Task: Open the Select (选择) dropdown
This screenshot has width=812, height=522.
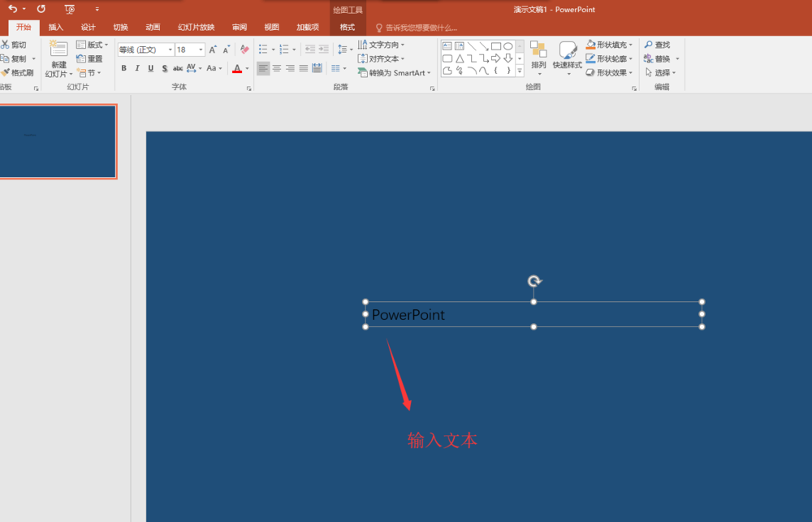Action: pyautogui.click(x=660, y=72)
